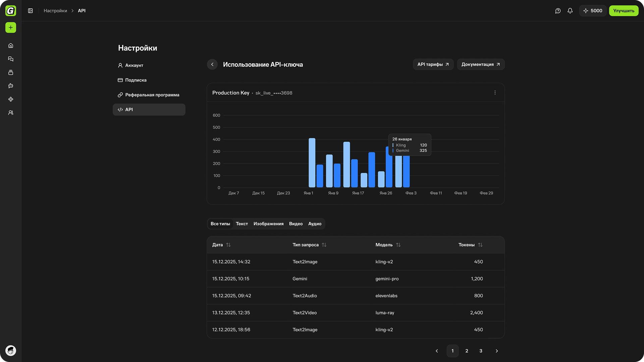The height and width of the screenshot is (362, 644).
Task: Open the notifications bell icon
Action: click(570, 11)
